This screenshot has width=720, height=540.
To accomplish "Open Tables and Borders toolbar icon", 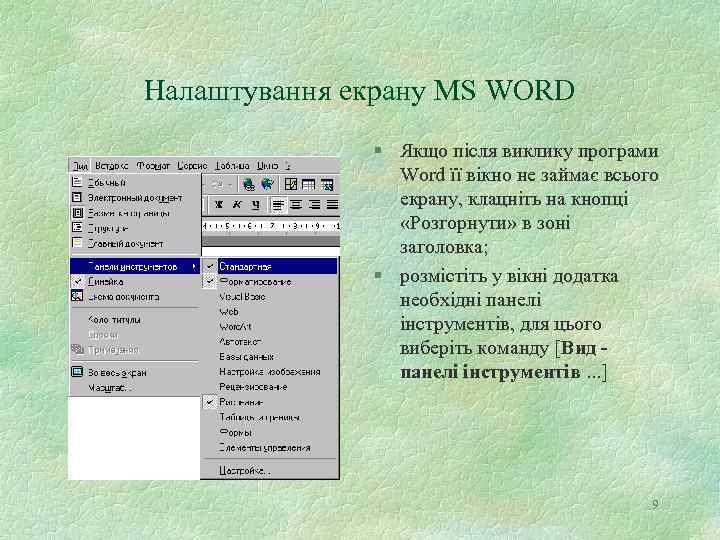I will coord(291,185).
